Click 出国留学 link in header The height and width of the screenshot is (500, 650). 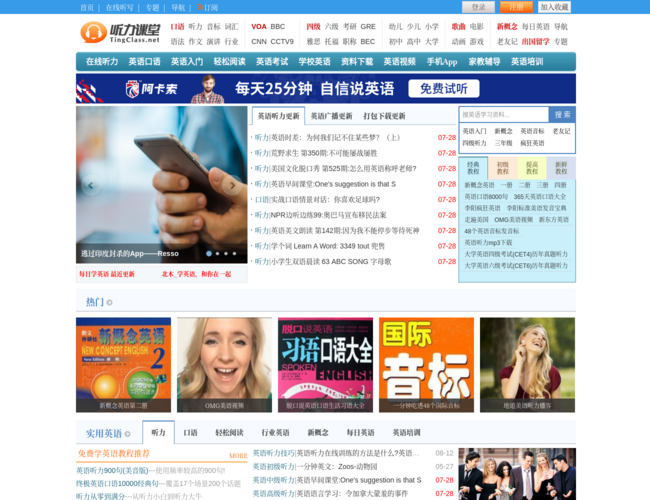536,41
